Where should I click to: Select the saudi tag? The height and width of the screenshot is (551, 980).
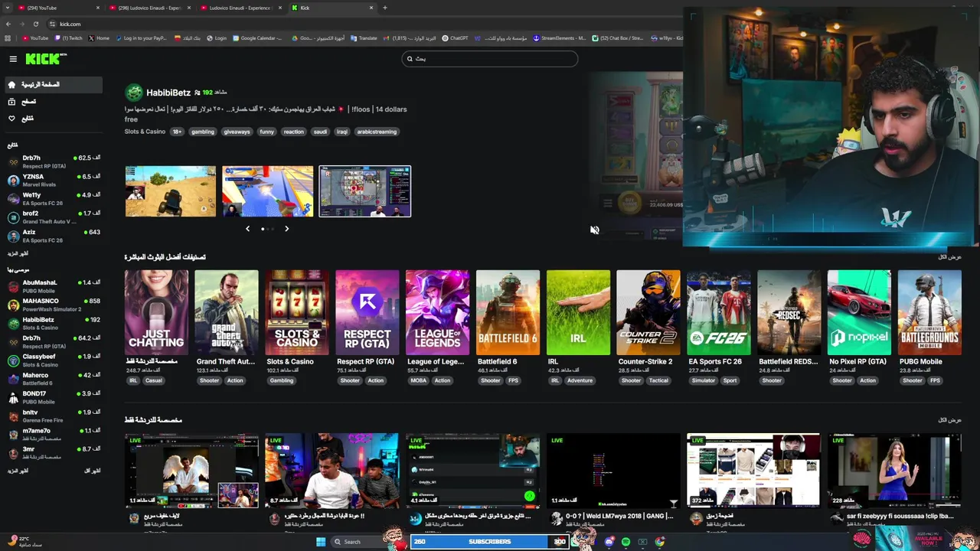coord(320,132)
